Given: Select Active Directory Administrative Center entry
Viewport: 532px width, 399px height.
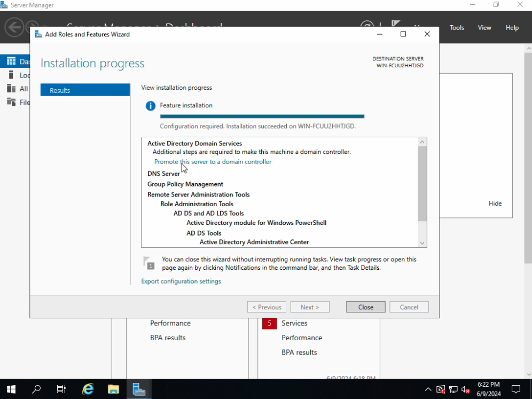Looking at the screenshot, I should tap(254, 242).
